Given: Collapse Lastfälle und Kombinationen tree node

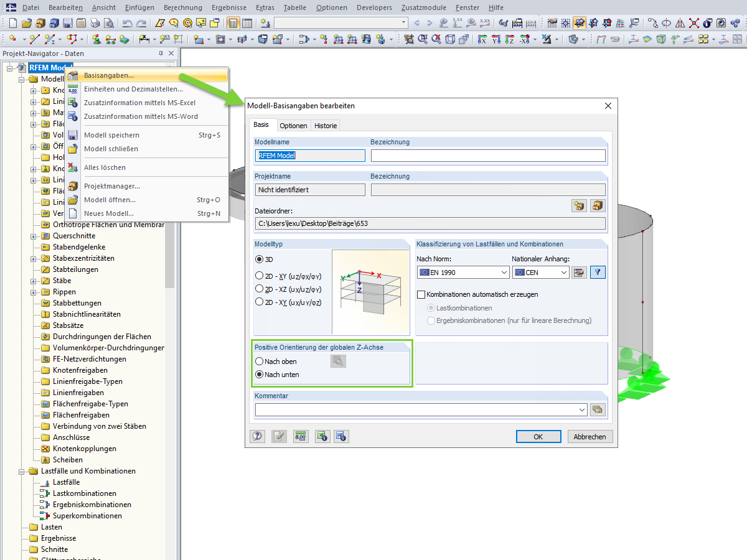Looking at the screenshot, I should (x=22, y=471).
